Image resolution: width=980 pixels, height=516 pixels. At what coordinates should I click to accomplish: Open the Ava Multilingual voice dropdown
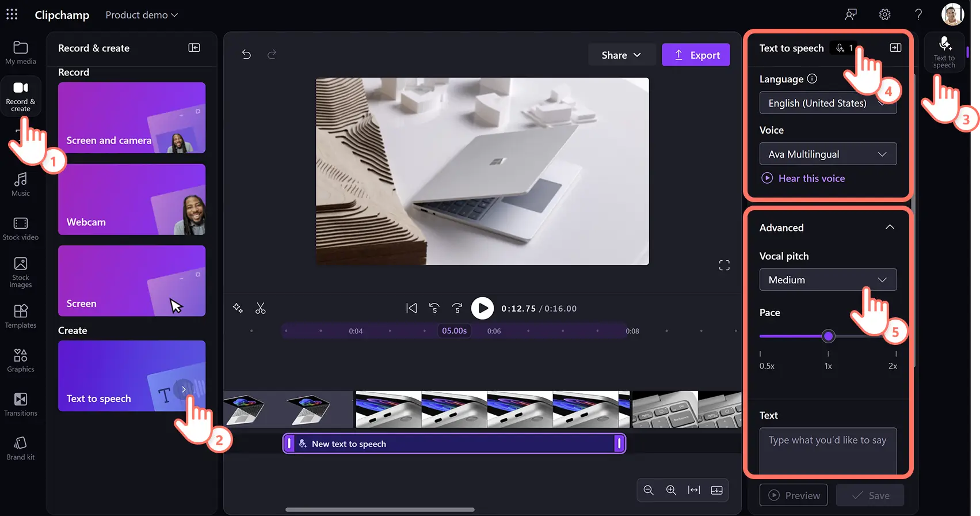tap(828, 154)
